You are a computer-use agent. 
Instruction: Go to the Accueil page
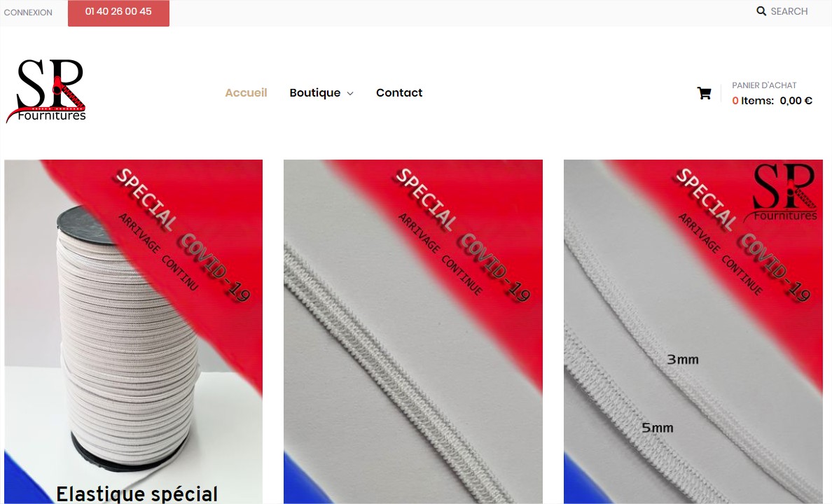coord(247,93)
